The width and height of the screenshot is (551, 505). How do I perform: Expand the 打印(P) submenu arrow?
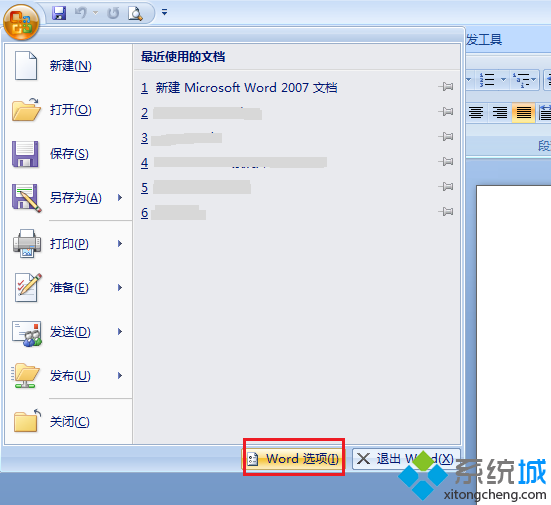click(120, 244)
